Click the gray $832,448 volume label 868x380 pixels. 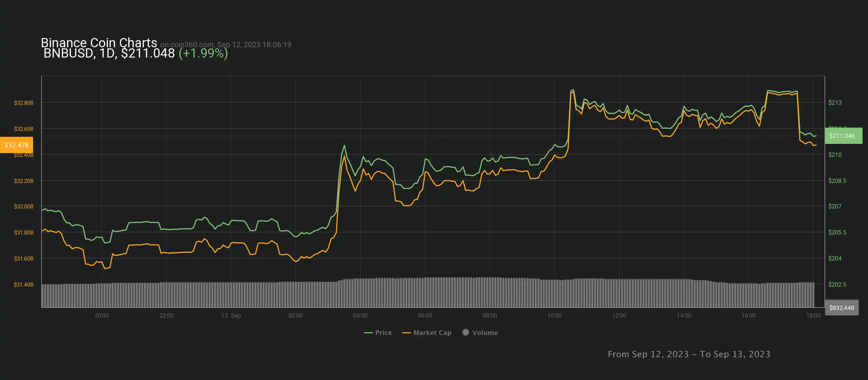841,308
